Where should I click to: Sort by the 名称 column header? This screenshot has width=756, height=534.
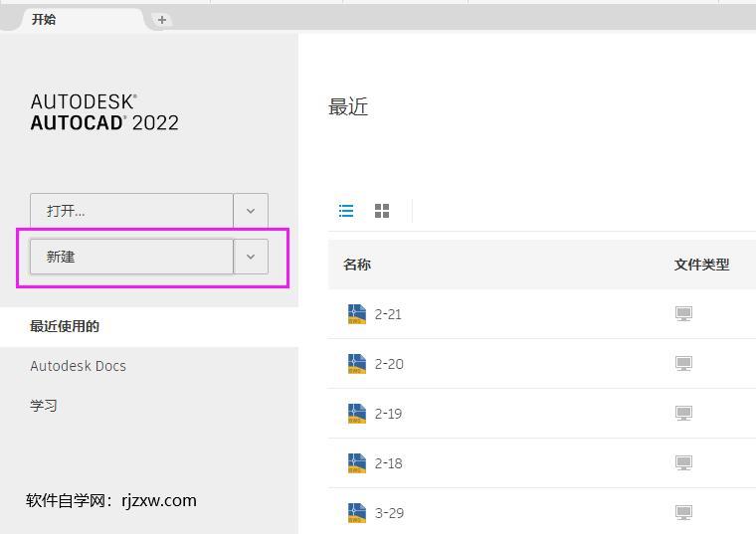(x=357, y=265)
